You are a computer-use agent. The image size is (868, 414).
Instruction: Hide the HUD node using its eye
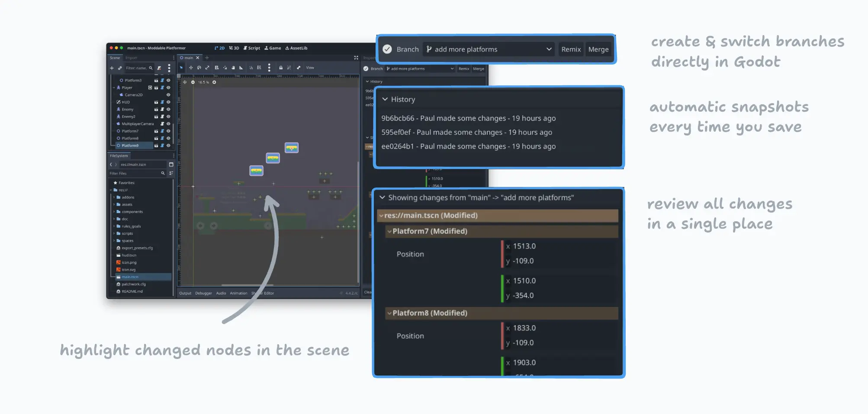point(168,102)
